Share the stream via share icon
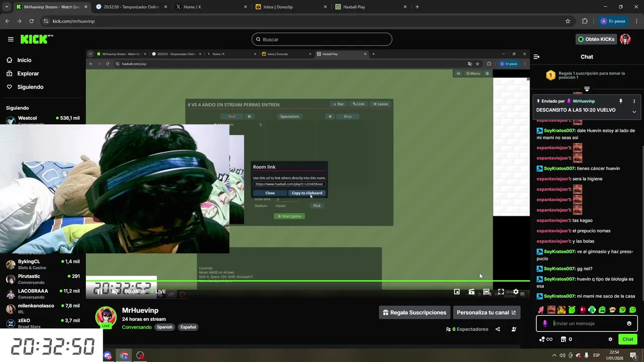 click(498, 329)
